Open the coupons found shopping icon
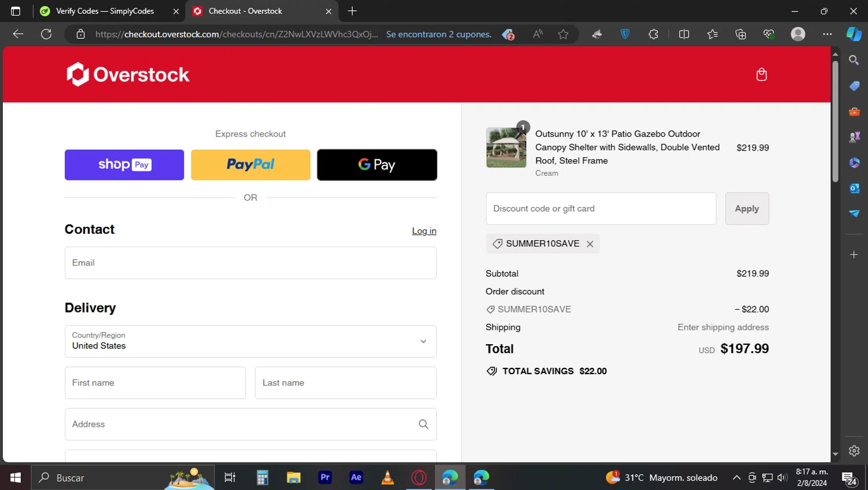868x490 pixels. (x=508, y=34)
